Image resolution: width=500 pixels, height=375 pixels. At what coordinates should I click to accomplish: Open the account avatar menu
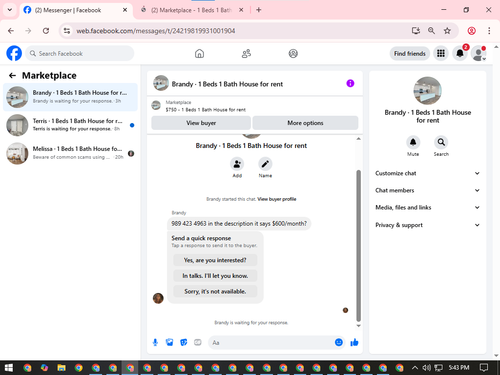pos(479,53)
